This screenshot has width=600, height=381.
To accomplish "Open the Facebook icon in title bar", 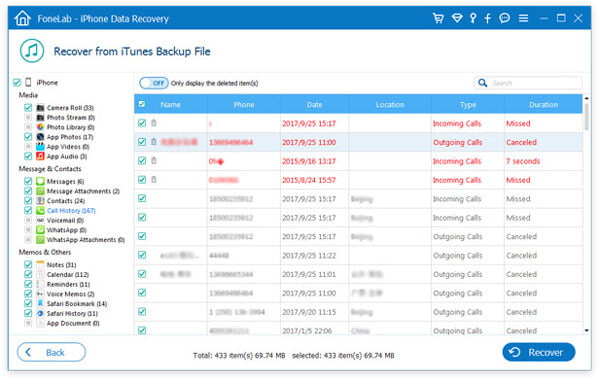I will pos(488,18).
